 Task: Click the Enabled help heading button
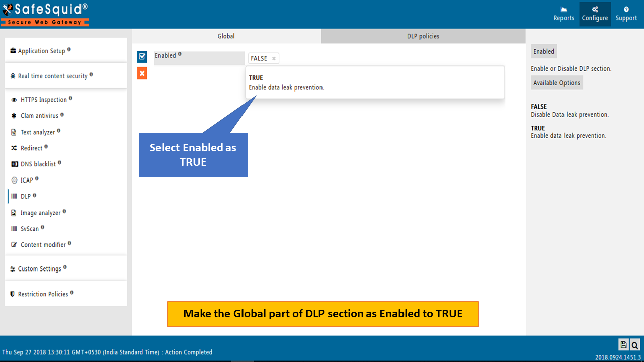544,51
